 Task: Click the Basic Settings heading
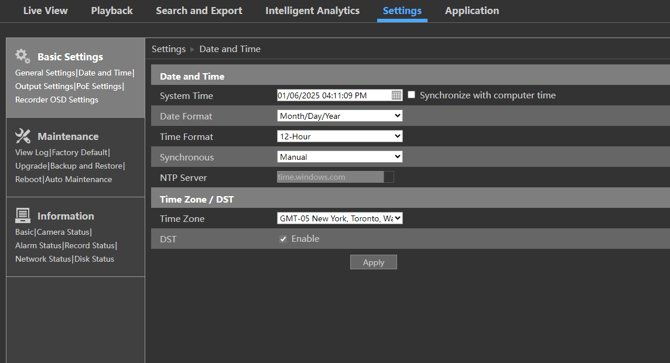coord(70,57)
